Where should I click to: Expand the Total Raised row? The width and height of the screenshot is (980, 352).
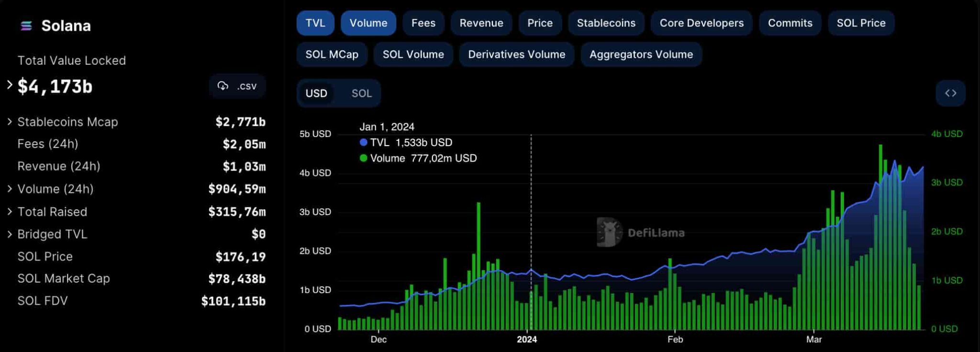click(10, 211)
